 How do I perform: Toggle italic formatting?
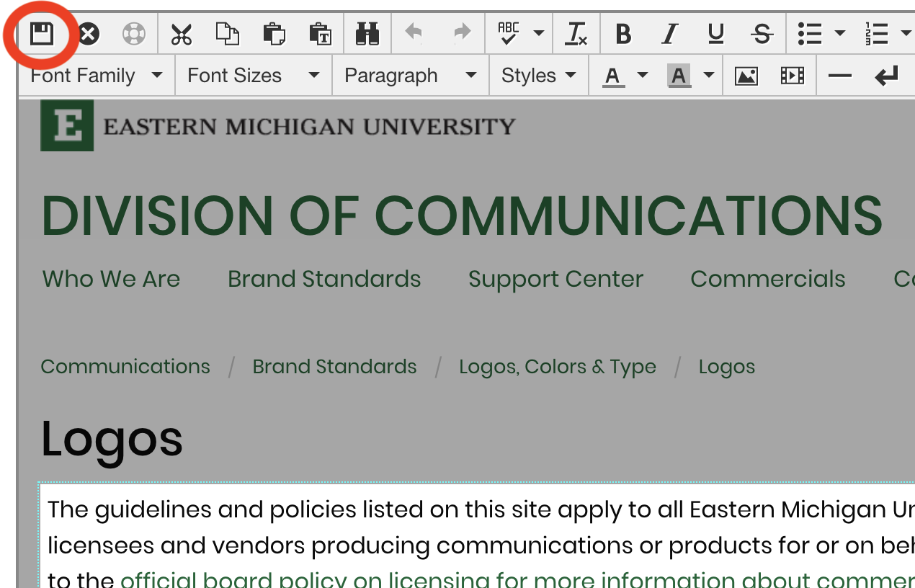(670, 34)
